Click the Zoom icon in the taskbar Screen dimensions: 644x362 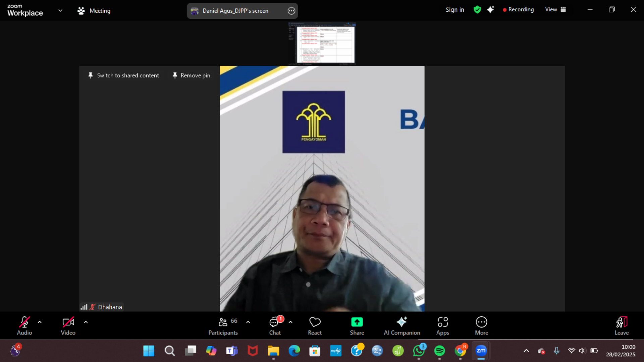(481, 351)
